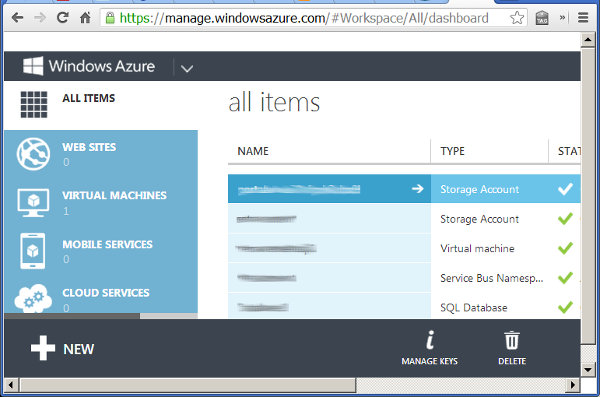Open the Cloud Services gear cloud icon
This screenshot has height=397, width=600.
coord(33,299)
